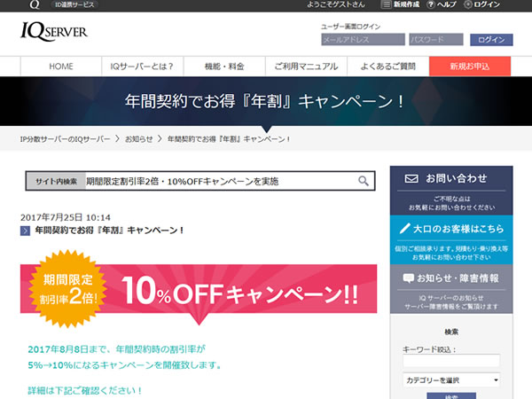
Task: Open the お問い合わせ sidebar panel
Action: click(451, 191)
